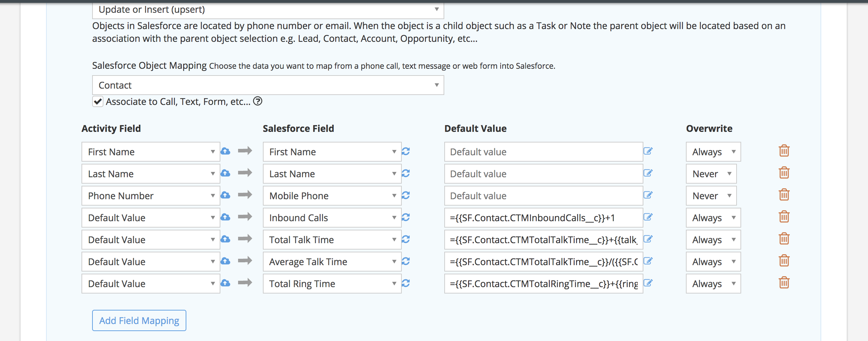
Task: Click cloud upload icon beside Last Name activity field
Action: tap(225, 173)
